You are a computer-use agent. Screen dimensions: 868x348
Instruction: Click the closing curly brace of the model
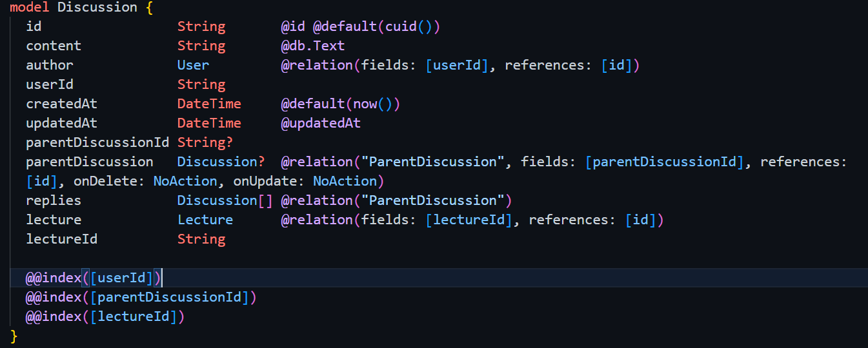14,336
